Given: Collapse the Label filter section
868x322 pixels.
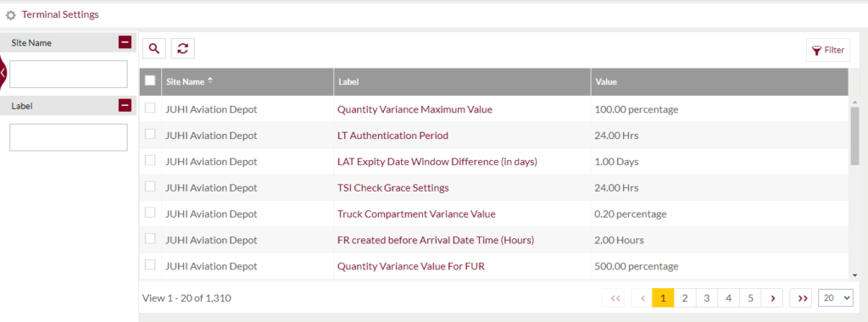Looking at the screenshot, I should (125, 105).
